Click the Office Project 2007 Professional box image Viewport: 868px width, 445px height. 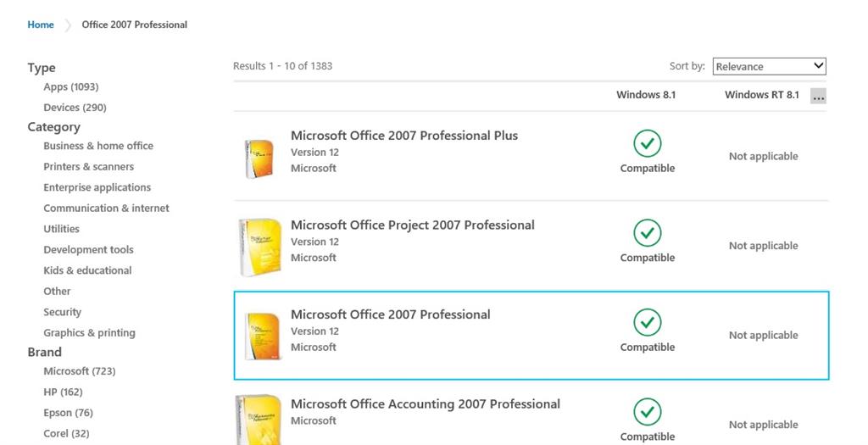(260, 248)
